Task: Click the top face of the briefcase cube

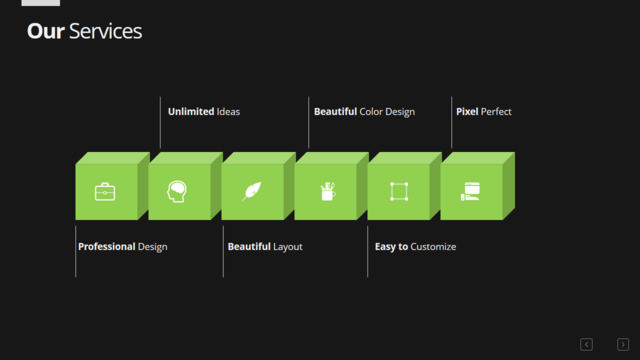Action: (x=113, y=158)
